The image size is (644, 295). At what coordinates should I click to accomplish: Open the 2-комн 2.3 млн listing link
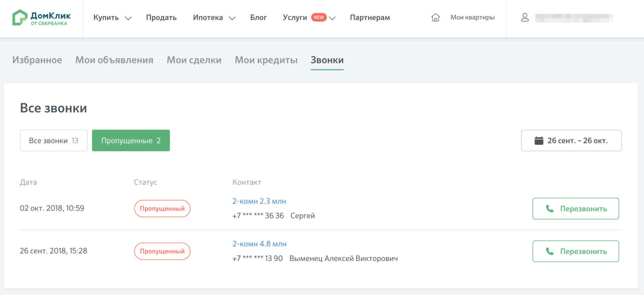259,201
